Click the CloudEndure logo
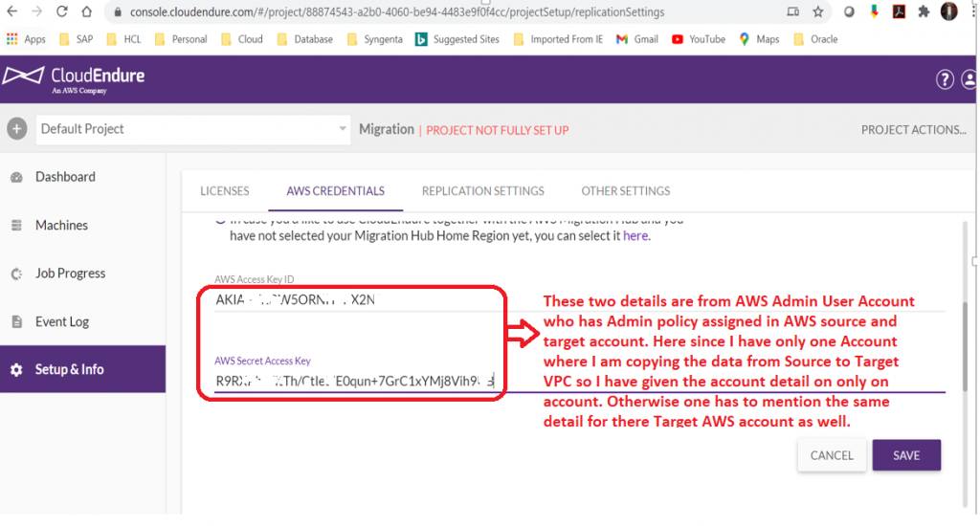Screen dimensions: 980x526 [x=74, y=78]
